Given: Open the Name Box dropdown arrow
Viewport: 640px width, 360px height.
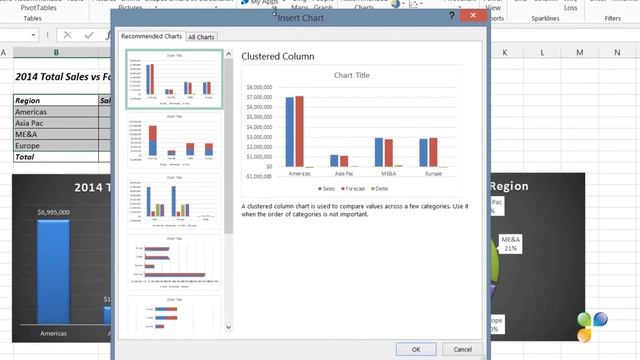Looking at the screenshot, I should pos(33,36).
